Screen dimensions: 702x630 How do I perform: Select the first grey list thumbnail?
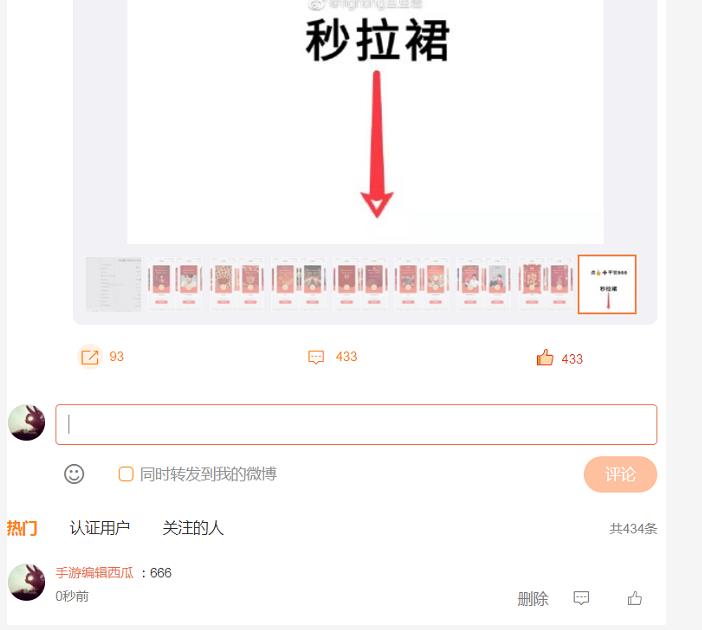(113, 284)
